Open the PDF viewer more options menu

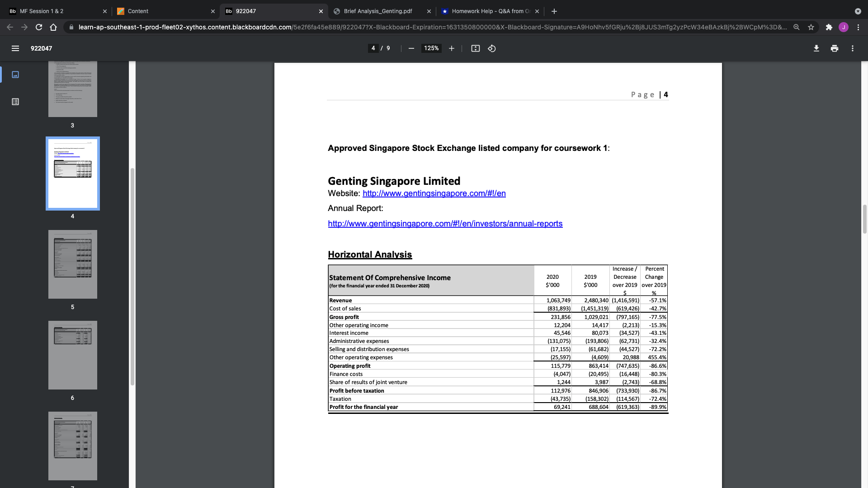click(852, 48)
